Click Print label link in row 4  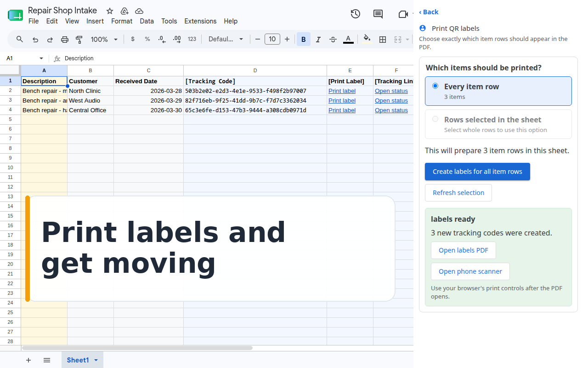click(342, 110)
